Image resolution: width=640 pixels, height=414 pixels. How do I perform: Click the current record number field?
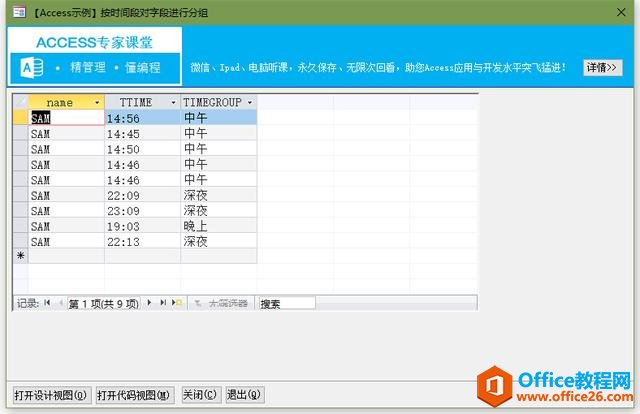(x=104, y=303)
